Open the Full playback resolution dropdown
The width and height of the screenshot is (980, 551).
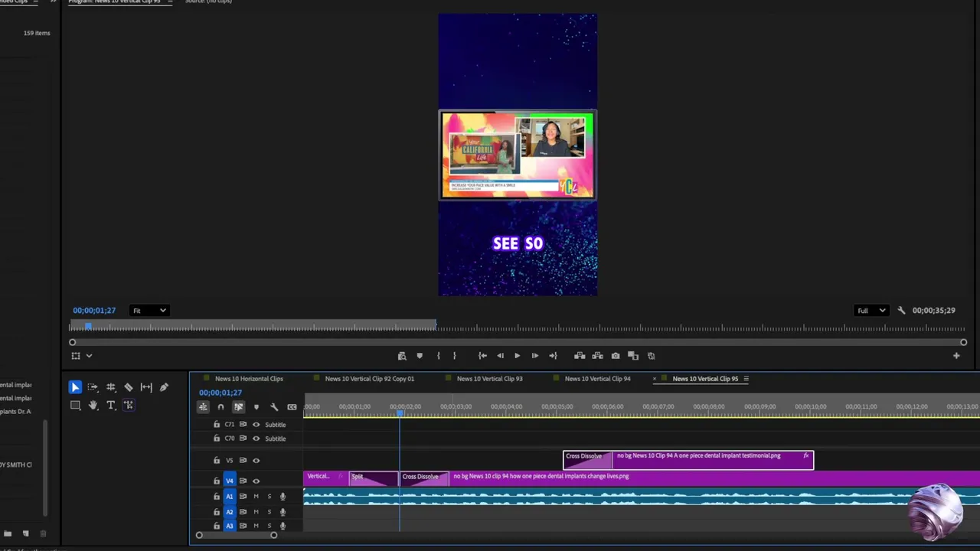point(871,311)
